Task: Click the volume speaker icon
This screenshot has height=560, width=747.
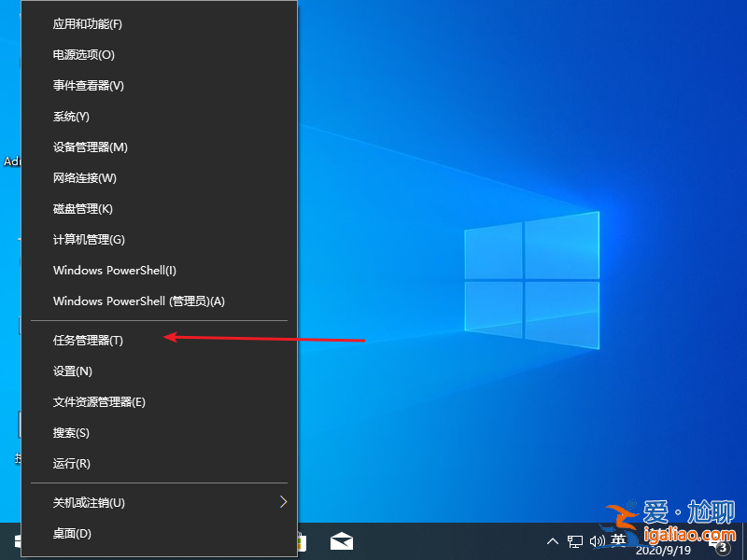Action: pos(599,541)
